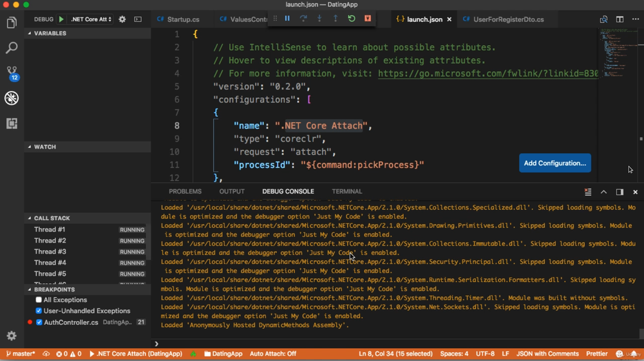Image resolution: width=644 pixels, height=361 pixels.
Task: Change indentation via Spaces: 4
Action: [454, 354]
